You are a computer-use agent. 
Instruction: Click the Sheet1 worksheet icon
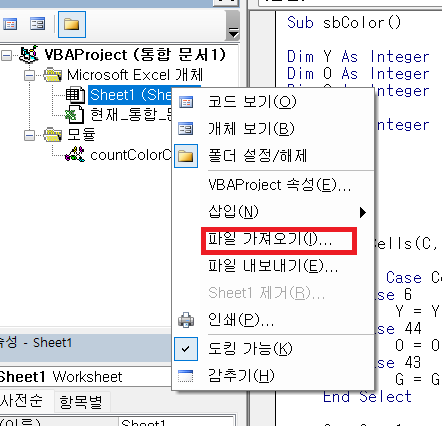(x=75, y=95)
